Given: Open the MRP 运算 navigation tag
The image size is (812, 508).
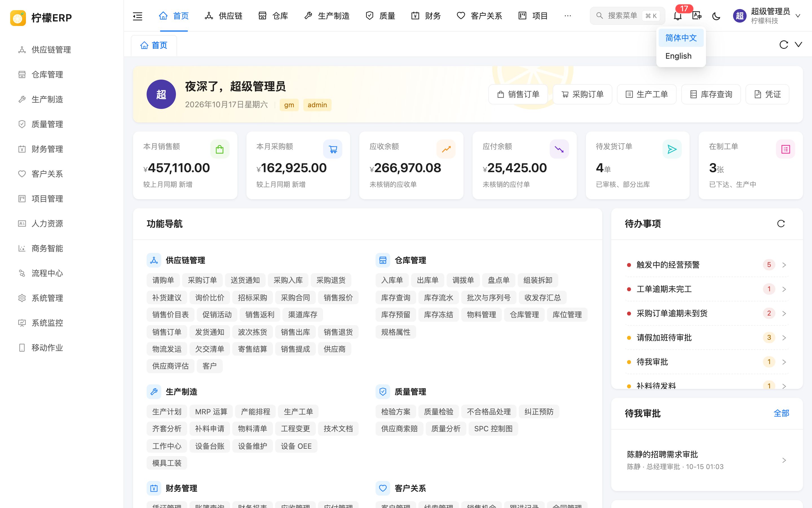Looking at the screenshot, I should coord(211,411).
